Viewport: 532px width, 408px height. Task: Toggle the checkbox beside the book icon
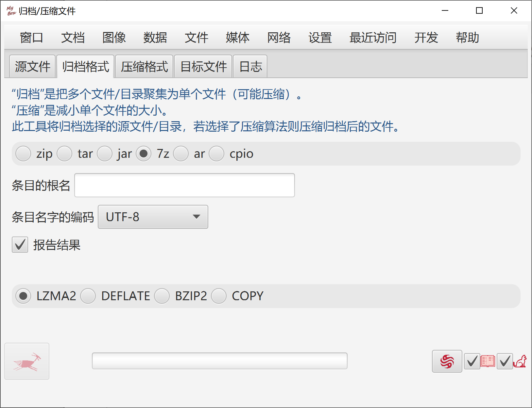click(x=472, y=361)
